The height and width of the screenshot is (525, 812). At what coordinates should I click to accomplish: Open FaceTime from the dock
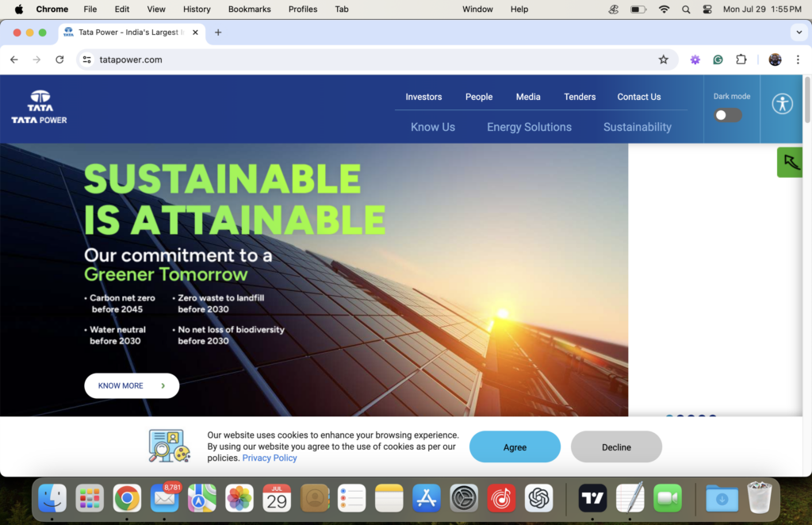click(668, 499)
